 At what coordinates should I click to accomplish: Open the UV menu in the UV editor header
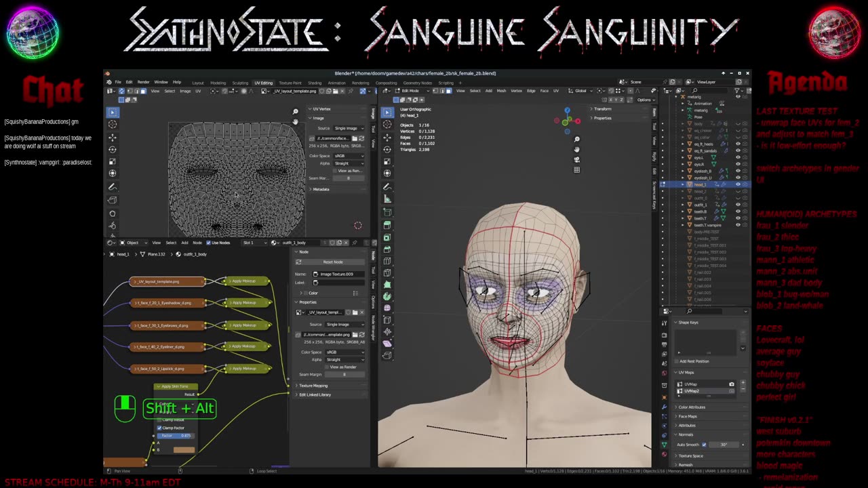(x=198, y=91)
